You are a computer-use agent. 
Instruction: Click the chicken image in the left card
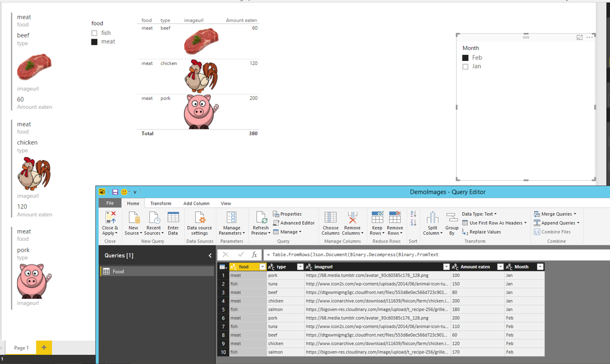click(34, 174)
